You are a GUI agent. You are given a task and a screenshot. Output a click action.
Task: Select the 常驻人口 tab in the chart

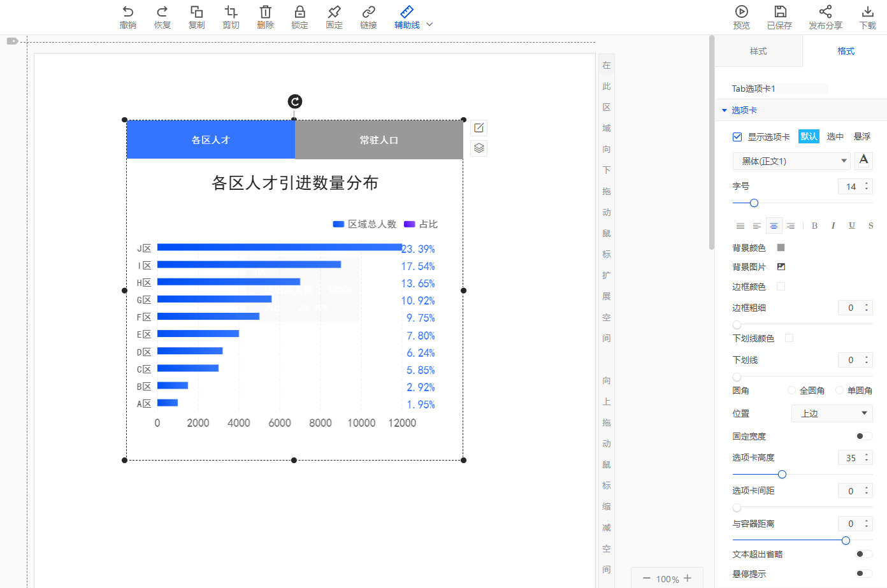coord(379,140)
